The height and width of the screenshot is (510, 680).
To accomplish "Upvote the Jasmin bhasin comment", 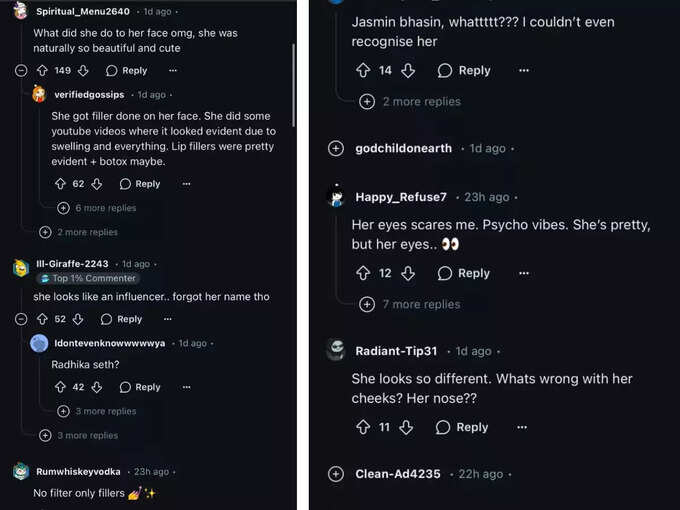I will point(363,70).
